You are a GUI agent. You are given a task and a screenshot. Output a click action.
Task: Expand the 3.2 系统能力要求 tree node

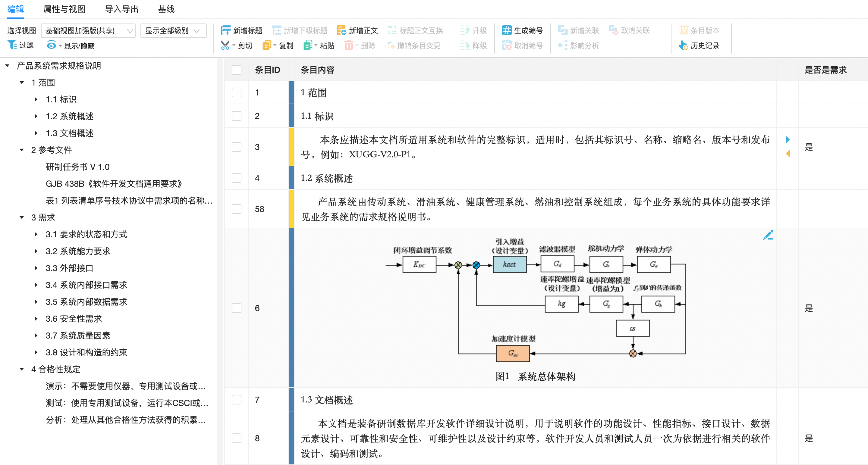click(x=36, y=251)
